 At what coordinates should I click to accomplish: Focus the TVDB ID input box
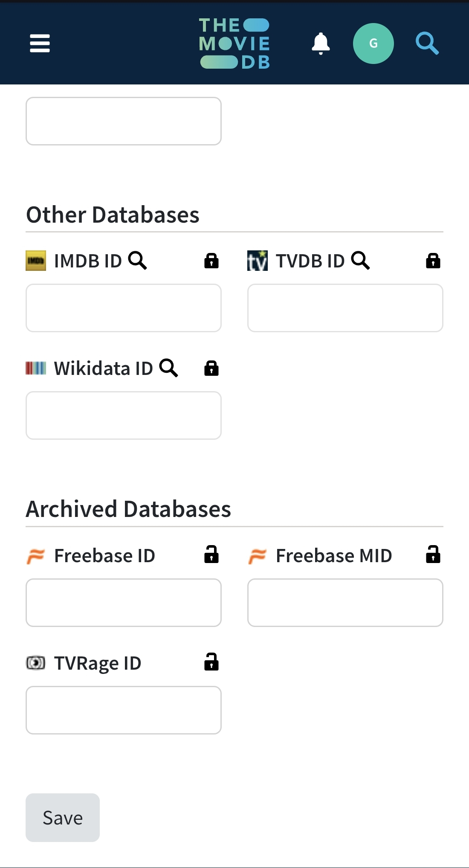[x=345, y=308]
